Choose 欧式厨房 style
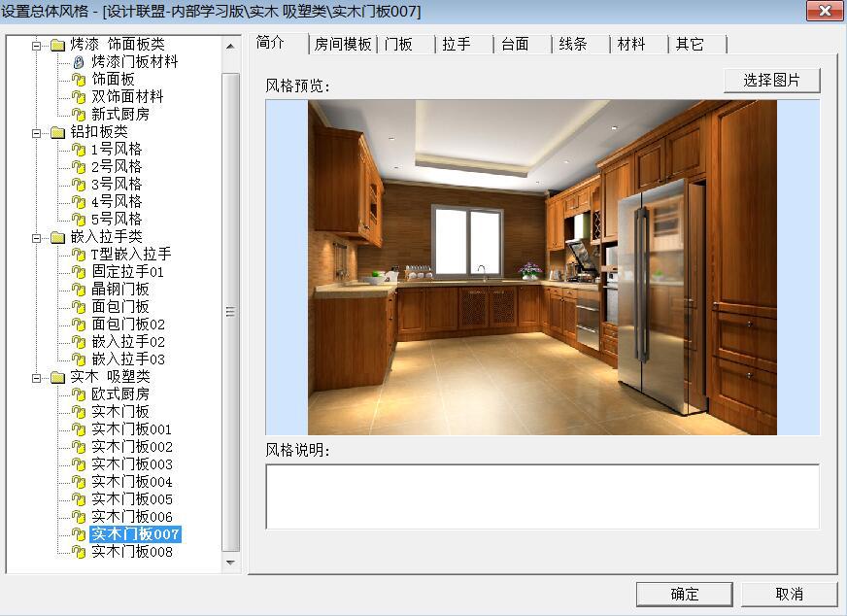The width and height of the screenshot is (847, 616). point(119,394)
